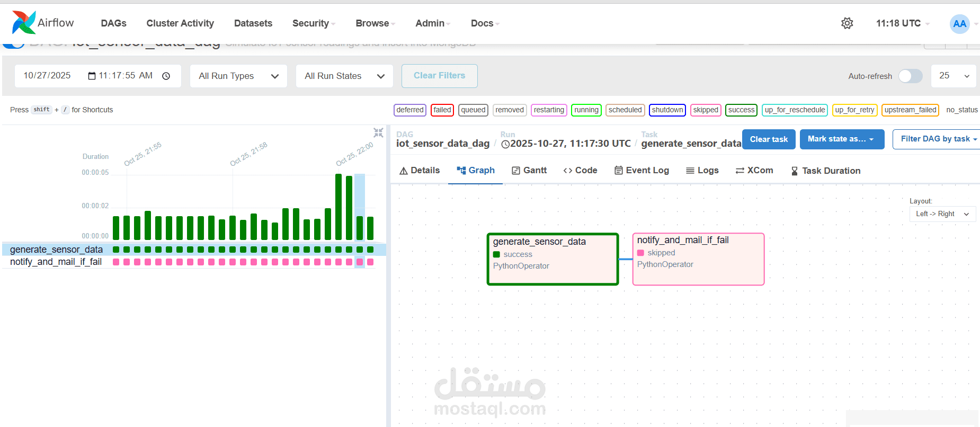Filter by the no_status state label
Image resolution: width=980 pixels, height=427 pixels.
click(x=962, y=110)
